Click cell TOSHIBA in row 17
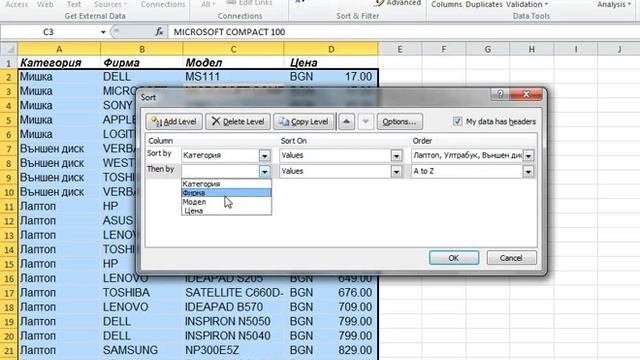Viewport: 640px width, 360px height. point(142,293)
